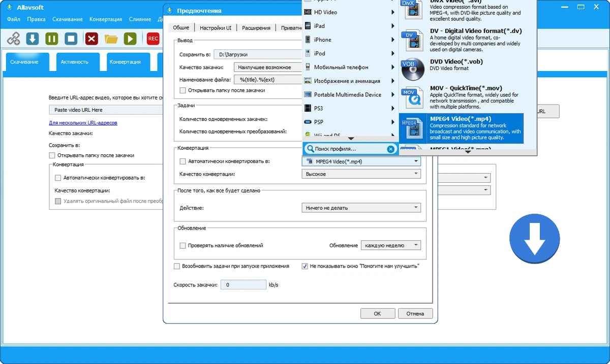Viewport: 610px width, 364px height.
Task: Switch to the Настройки UI tab
Action: (217, 28)
